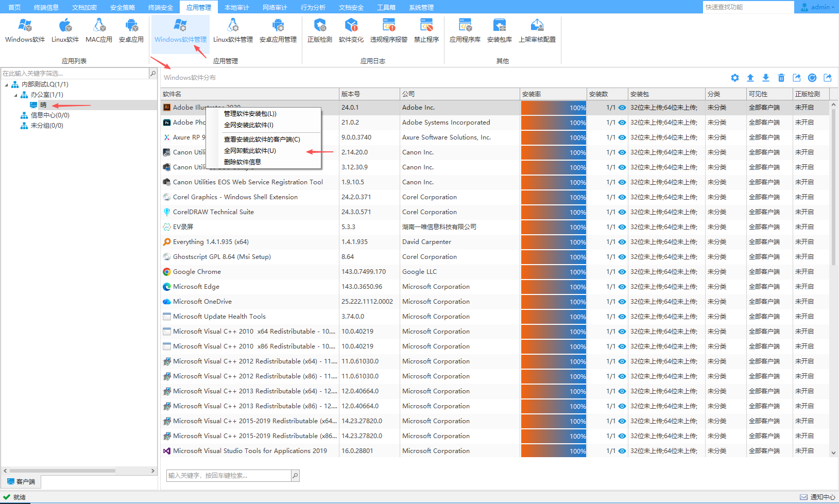Choose 全网卸载此软件(U) from context menu
The height and width of the screenshot is (504, 839).
[250, 151]
